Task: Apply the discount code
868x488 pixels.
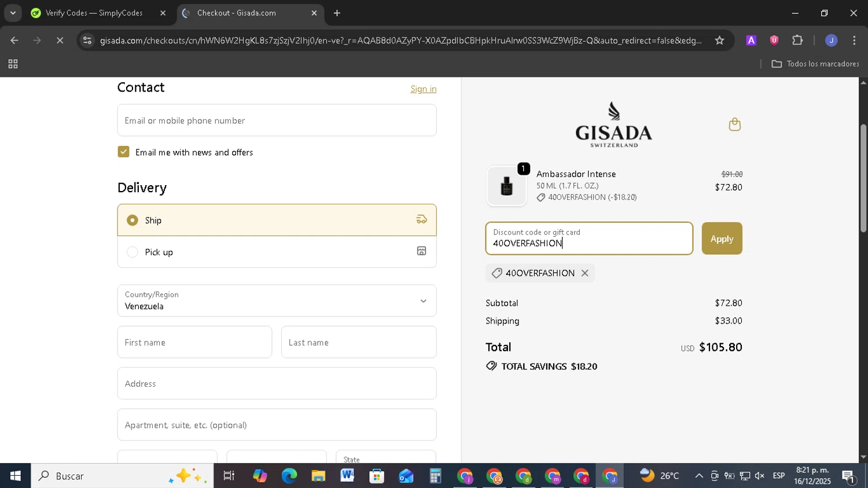Action: pos(722,239)
